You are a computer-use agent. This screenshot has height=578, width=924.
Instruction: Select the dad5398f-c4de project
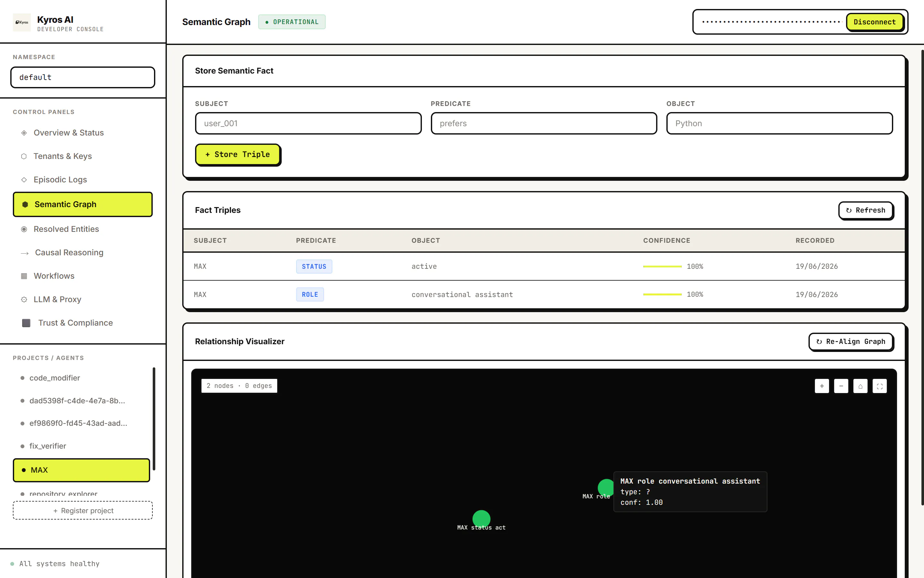pyautogui.click(x=81, y=401)
